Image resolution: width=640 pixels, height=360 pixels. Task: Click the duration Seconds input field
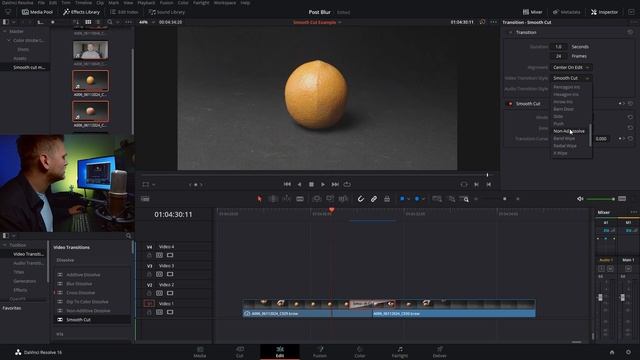(558, 47)
